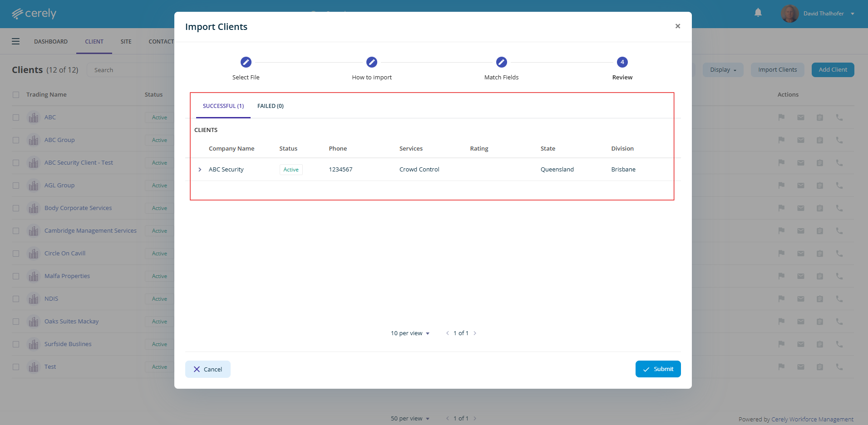Viewport: 868px width, 425px height.
Task: Open the hamburger navigation menu
Action: click(16, 41)
